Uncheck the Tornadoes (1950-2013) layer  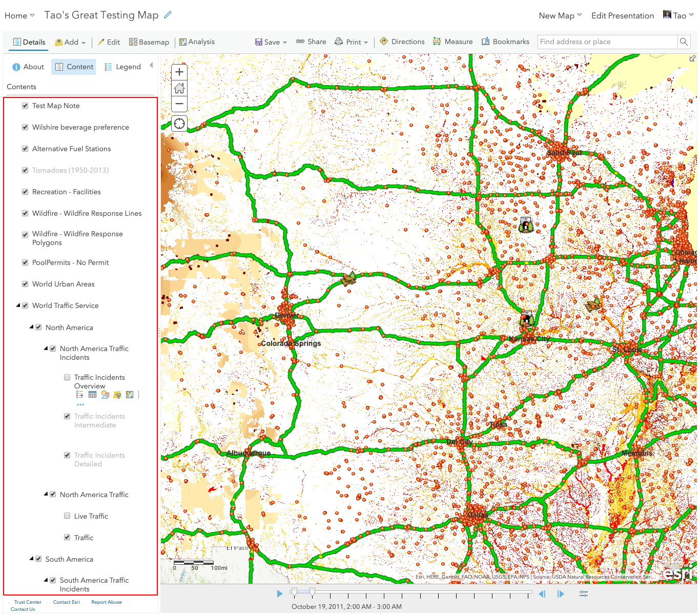pos(25,170)
